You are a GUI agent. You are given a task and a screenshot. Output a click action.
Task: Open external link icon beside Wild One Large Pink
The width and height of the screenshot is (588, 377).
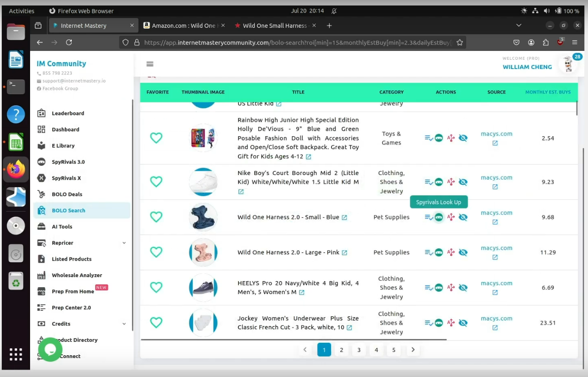[344, 253]
